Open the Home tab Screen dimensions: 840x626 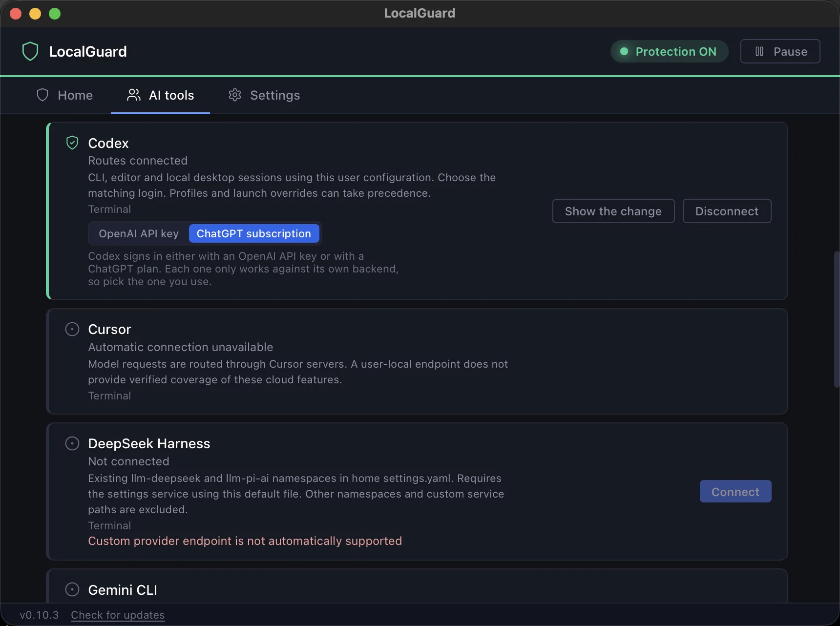tap(65, 95)
